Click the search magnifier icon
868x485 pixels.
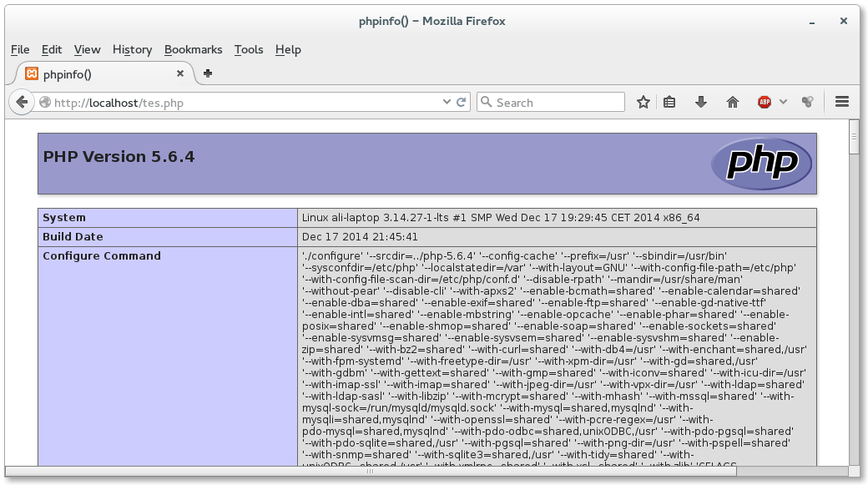(x=486, y=103)
